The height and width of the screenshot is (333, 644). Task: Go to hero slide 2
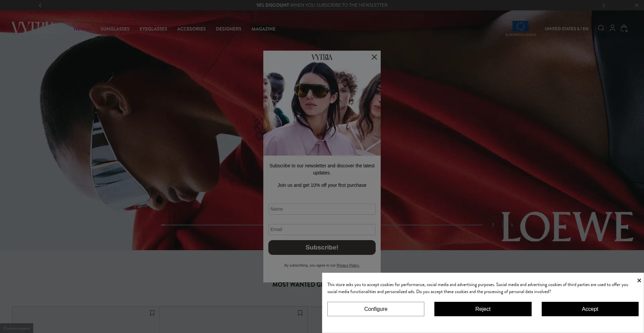(493, 225)
